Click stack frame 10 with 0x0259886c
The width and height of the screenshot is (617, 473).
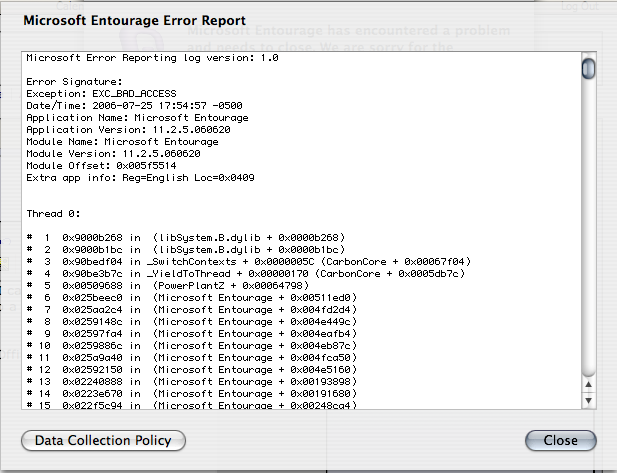(x=192, y=346)
